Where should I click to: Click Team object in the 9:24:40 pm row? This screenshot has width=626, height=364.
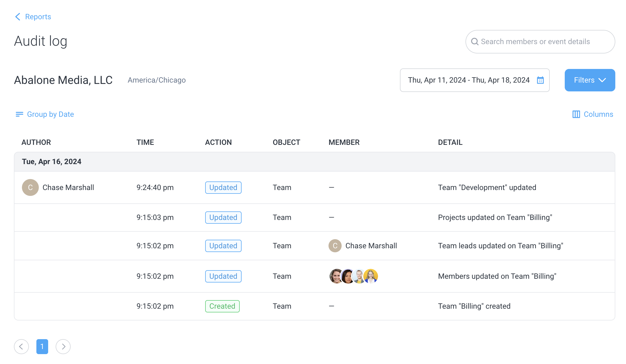[282, 188]
